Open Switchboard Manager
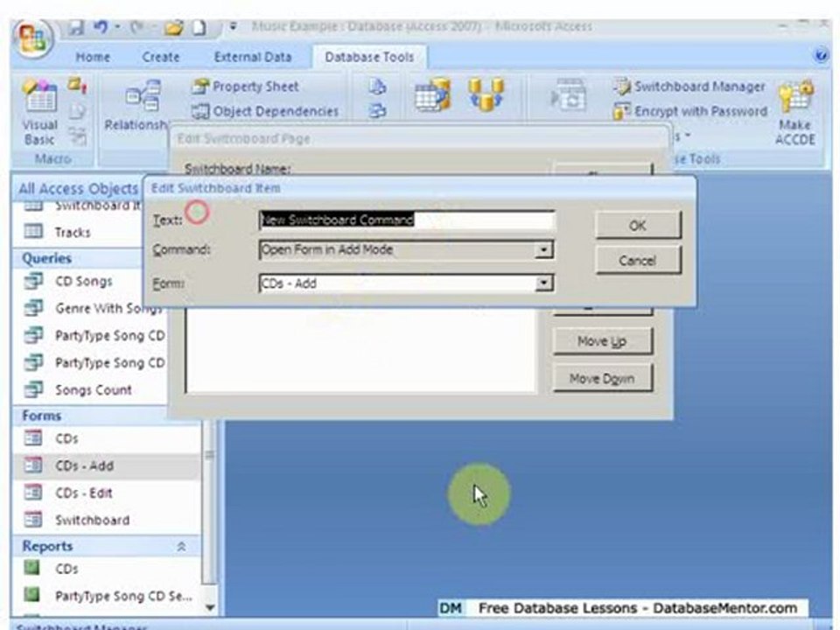 pos(689,87)
